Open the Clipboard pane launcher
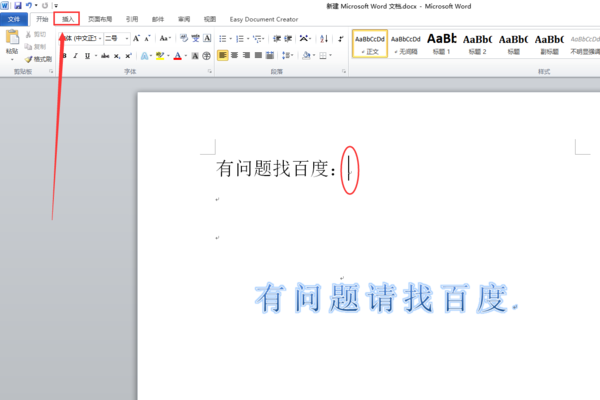 (51, 71)
